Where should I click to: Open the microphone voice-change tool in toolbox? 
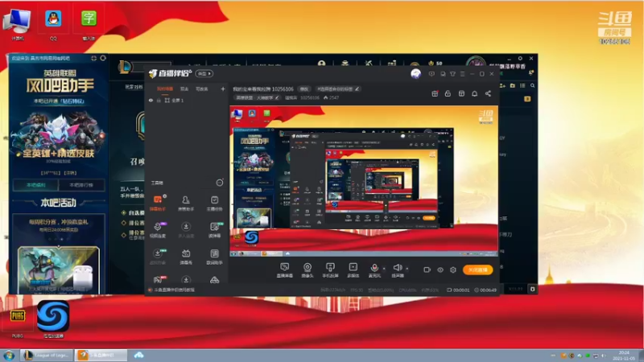(158, 229)
